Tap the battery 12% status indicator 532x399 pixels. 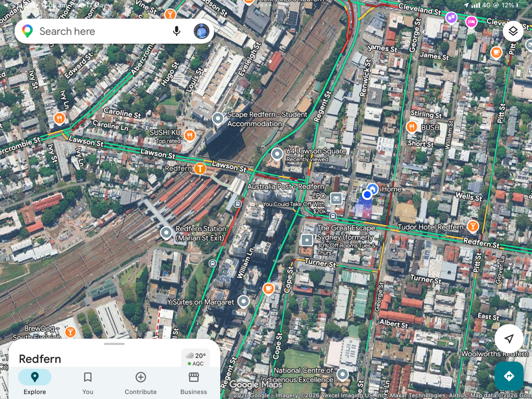click(x=515, y=5)
